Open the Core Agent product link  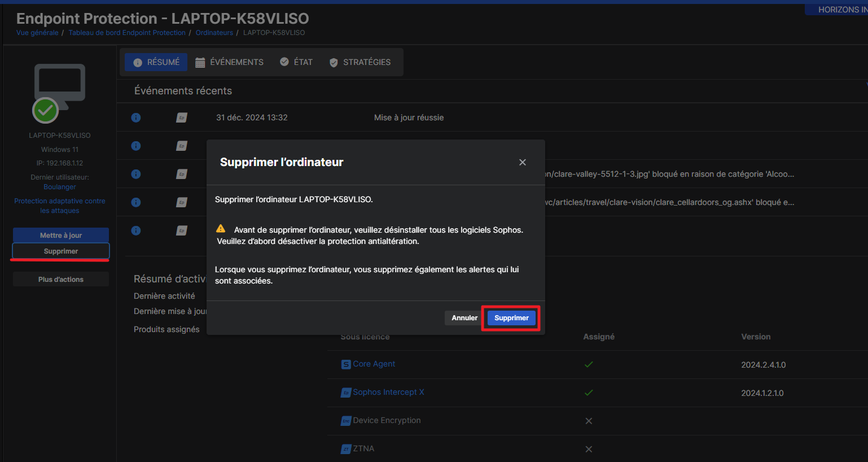374,364
